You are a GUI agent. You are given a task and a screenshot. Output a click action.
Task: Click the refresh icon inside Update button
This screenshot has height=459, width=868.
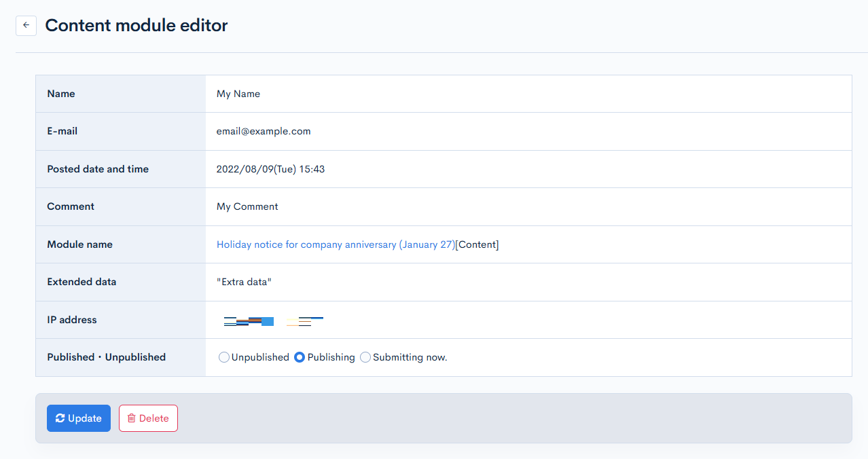tap(62, 418)
